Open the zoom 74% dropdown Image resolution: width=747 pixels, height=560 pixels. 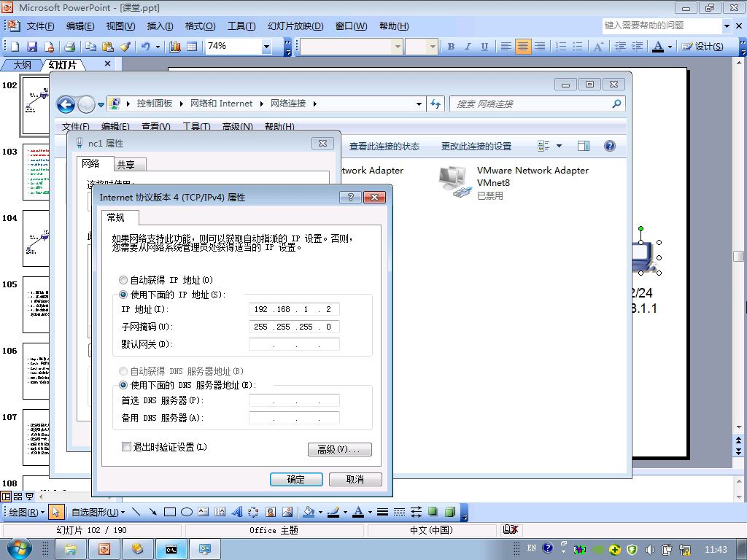click(267, 46)
